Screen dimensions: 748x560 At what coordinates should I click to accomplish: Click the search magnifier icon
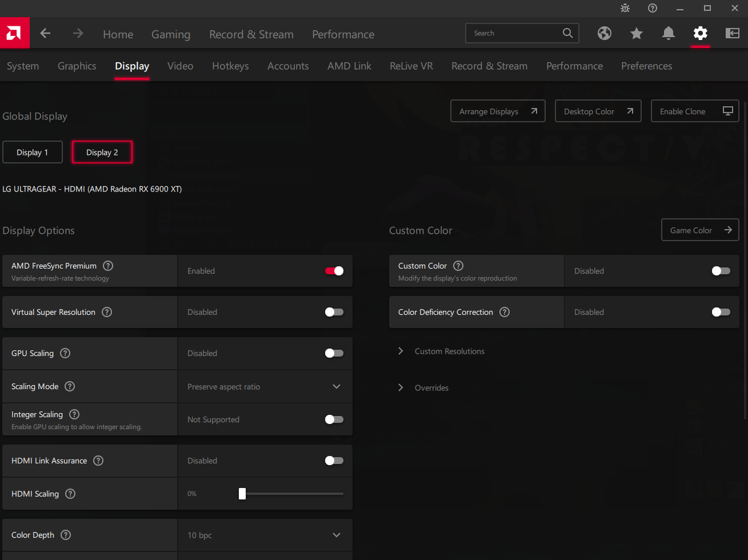[567, 33]
